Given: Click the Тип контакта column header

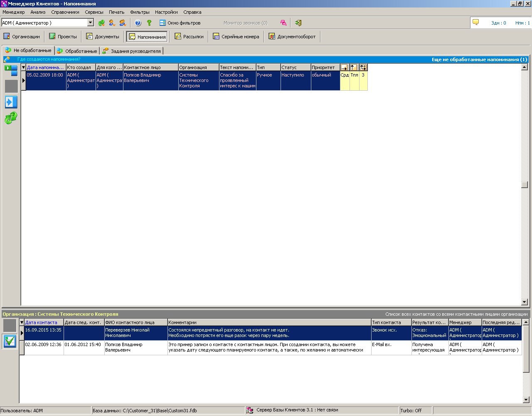Looking at the screenshot, I should (391, 322).
